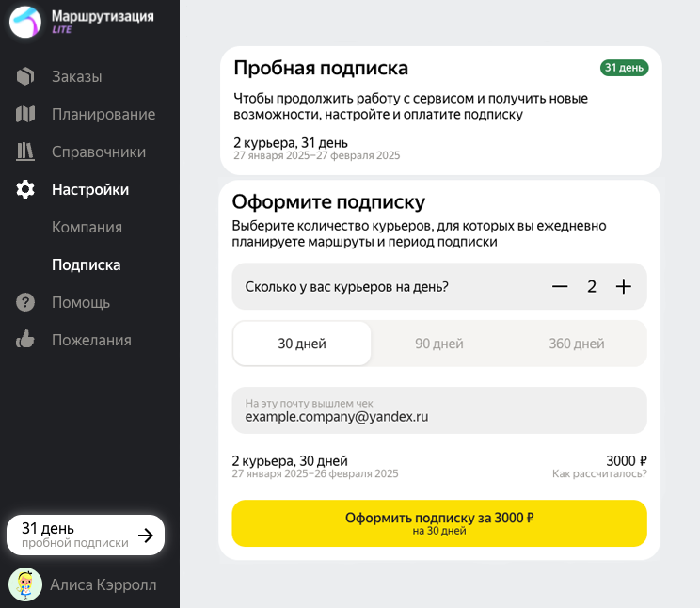Screen dimensions: 700x608
Task: Click the green 31 день badge
Action: click(624, 68)
